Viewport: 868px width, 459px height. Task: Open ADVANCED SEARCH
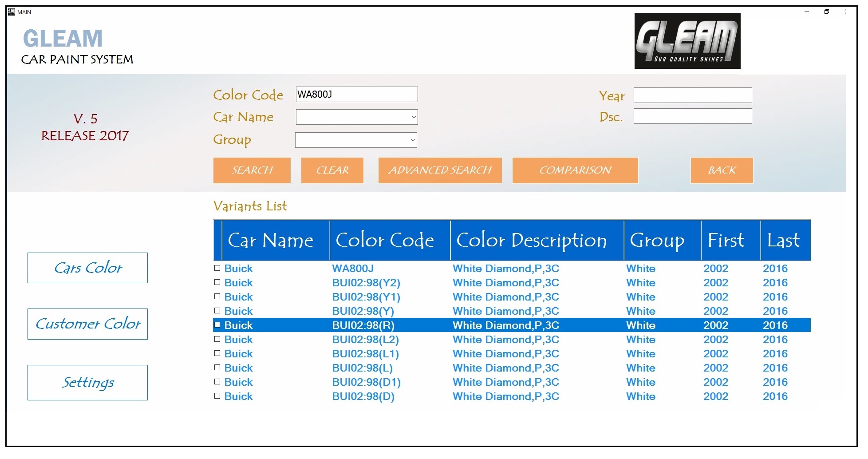click(440, 170)
